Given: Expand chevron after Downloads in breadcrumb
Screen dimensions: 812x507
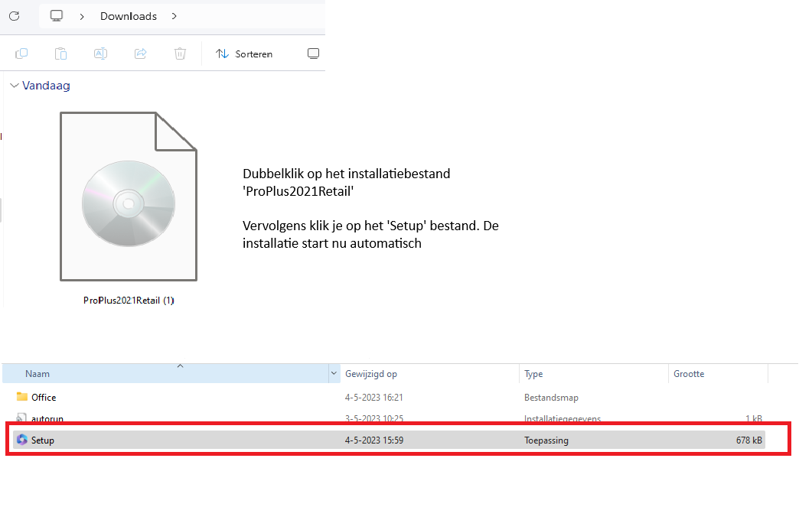Looking at the screenshot, I should click(x=174, y=16).
